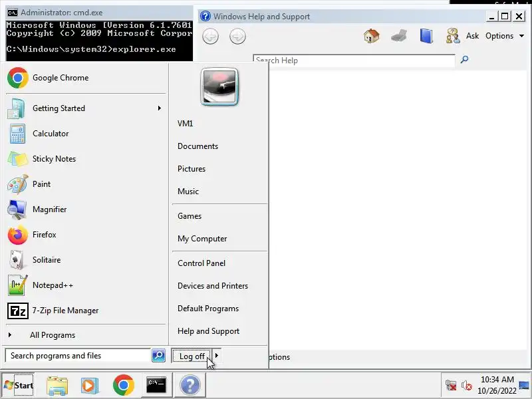The height and width of the screenshot is (399, 532).
Task: Open Documents from Start menu
Action: point(219,146)
